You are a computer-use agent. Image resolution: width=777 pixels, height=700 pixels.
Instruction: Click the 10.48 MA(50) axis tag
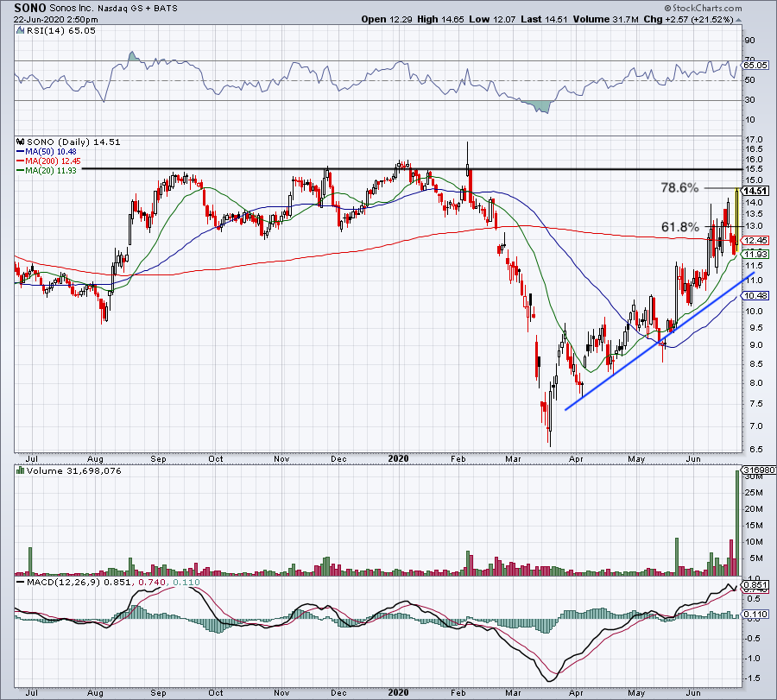(x=755, y=296)
